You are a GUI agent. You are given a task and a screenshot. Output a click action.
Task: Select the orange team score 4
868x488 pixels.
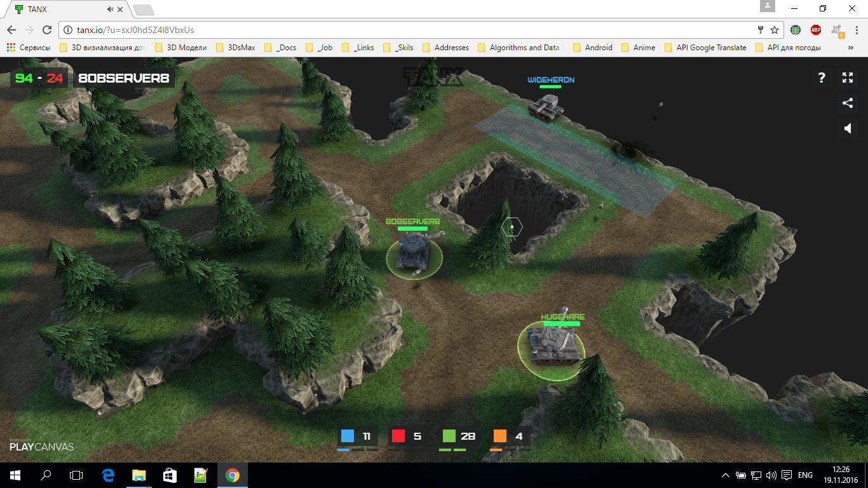click(510, 437)
